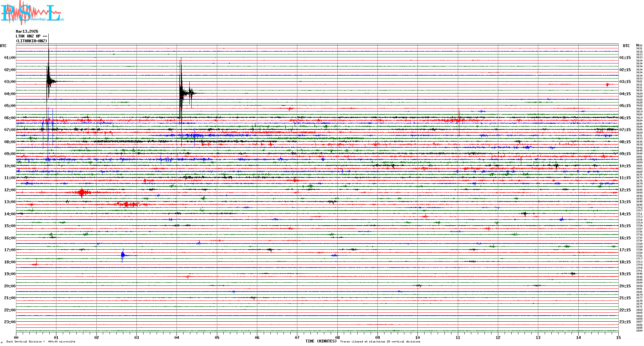Click the (LITHAKIA-HNZ) station name text

click(x=32, y=41)
